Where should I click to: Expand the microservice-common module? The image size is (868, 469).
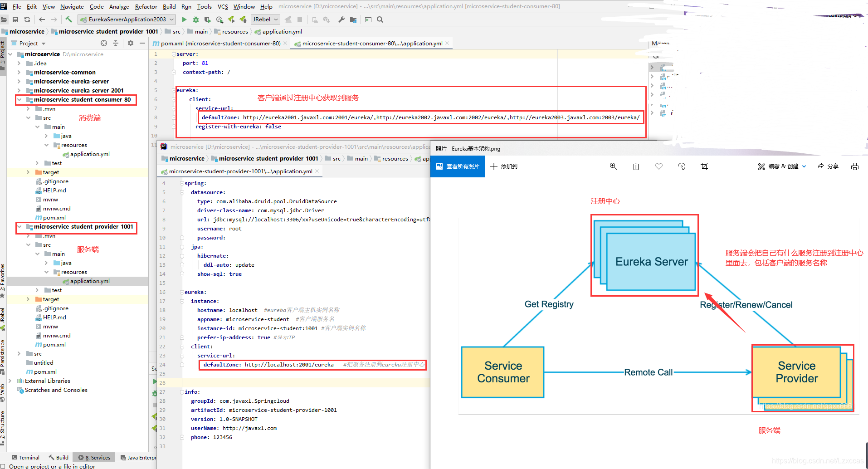[19, 72]
